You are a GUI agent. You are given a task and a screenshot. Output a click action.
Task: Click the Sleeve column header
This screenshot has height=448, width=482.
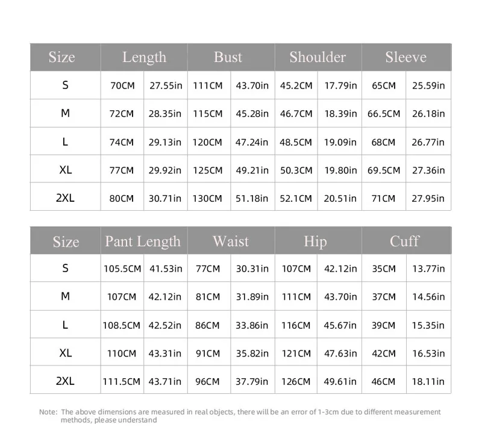405,57
